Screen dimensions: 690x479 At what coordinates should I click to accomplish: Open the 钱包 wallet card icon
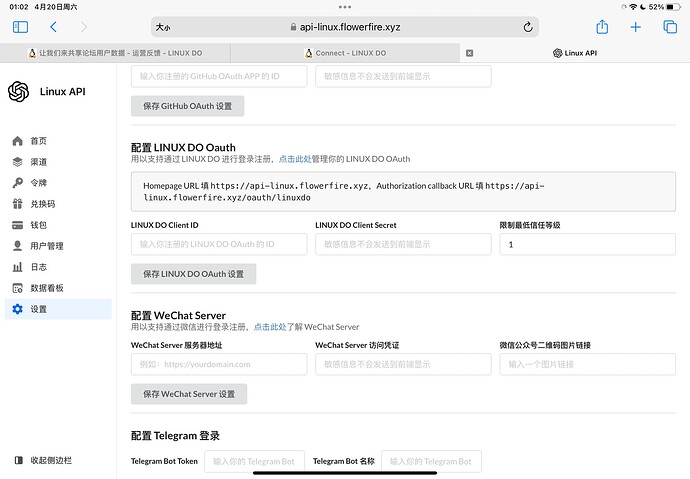click(18, 225)
